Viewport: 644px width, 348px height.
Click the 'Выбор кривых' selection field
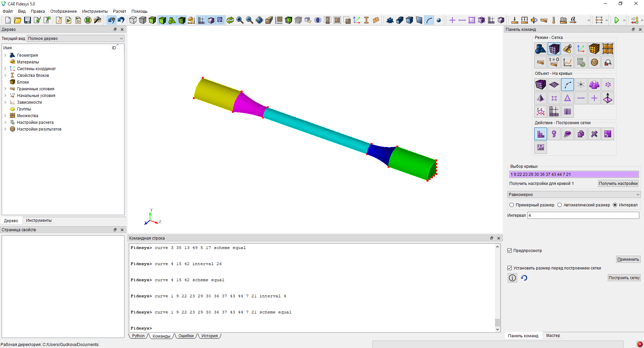click(574, 175)
